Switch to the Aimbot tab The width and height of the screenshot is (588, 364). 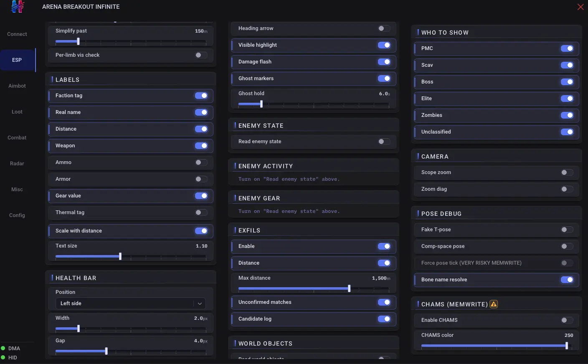[x=17, y=86]
